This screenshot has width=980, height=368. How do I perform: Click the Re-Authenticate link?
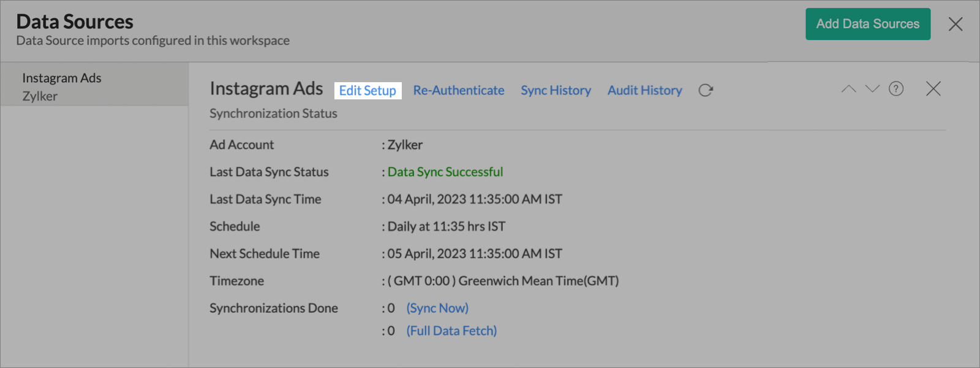(x=458, y=91)
